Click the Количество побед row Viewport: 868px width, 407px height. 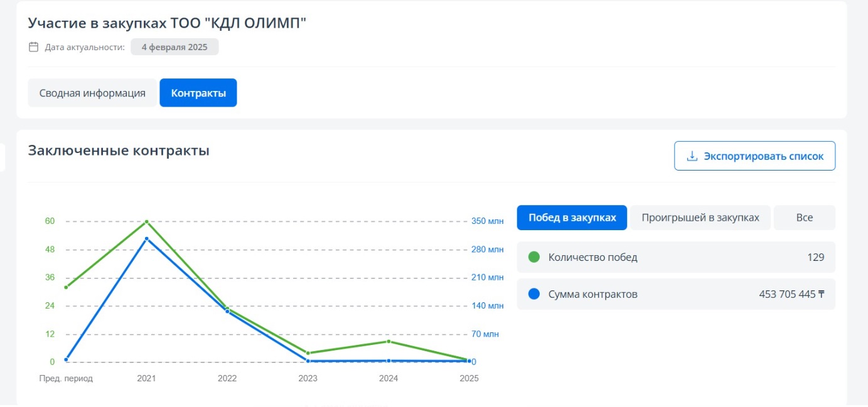click(676, 257)
